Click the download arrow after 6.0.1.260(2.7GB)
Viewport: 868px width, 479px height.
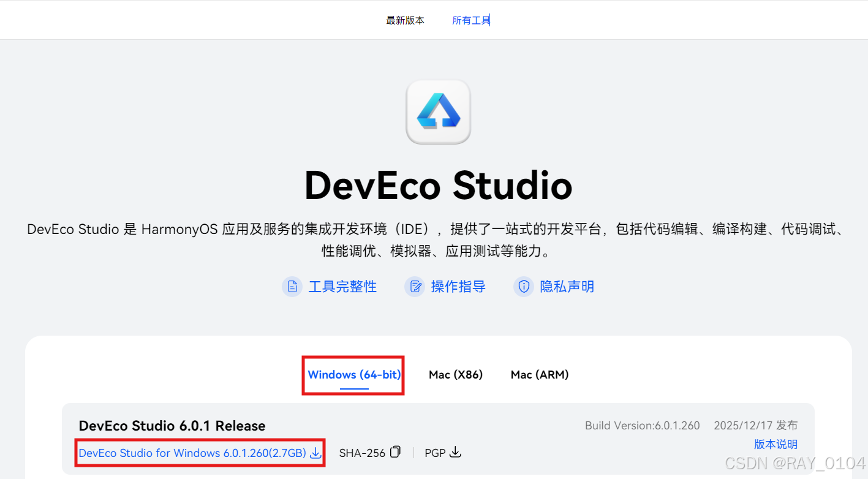point(315,453)
